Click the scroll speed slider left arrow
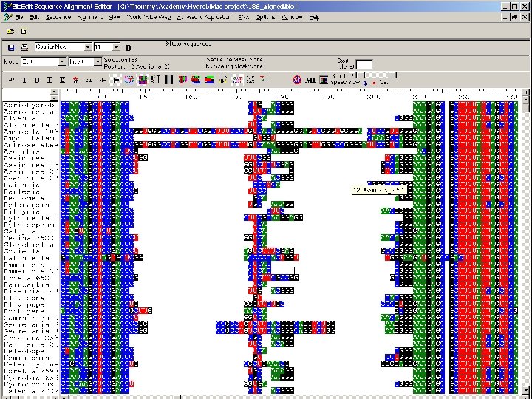Viewport: 532px width, 399px height. [352, 75]
